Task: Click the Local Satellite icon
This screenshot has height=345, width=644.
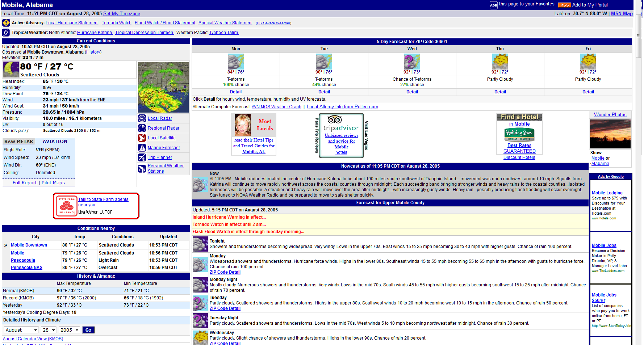Action: (142, 138)
